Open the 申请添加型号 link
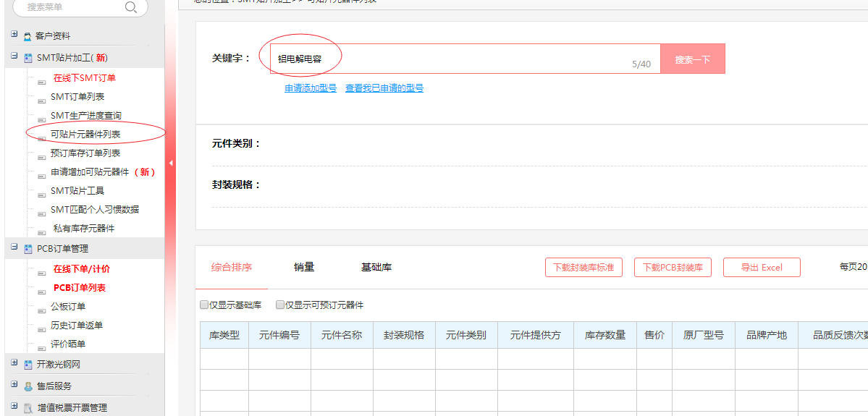The image size is (868, 416). [x=311, y=88]
